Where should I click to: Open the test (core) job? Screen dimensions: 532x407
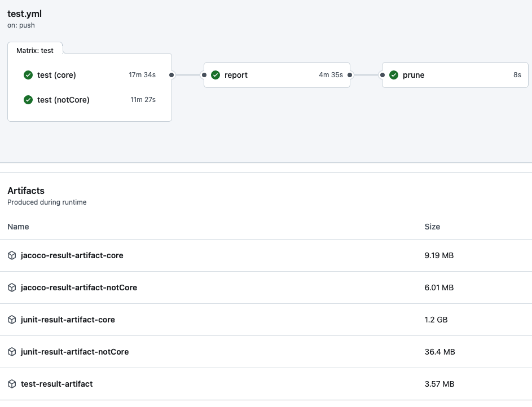click(x=56, y=75)
